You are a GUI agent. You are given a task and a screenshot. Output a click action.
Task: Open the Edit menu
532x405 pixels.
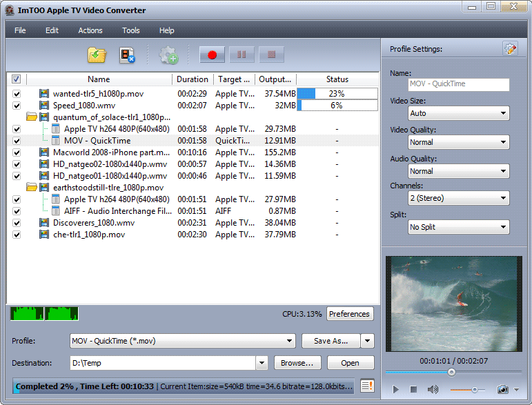coord(52,30)
